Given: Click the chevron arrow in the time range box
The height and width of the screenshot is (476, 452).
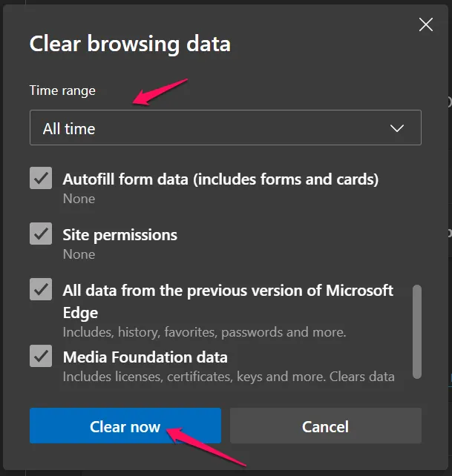Looking at the screenshot, I should pos(397,128).
